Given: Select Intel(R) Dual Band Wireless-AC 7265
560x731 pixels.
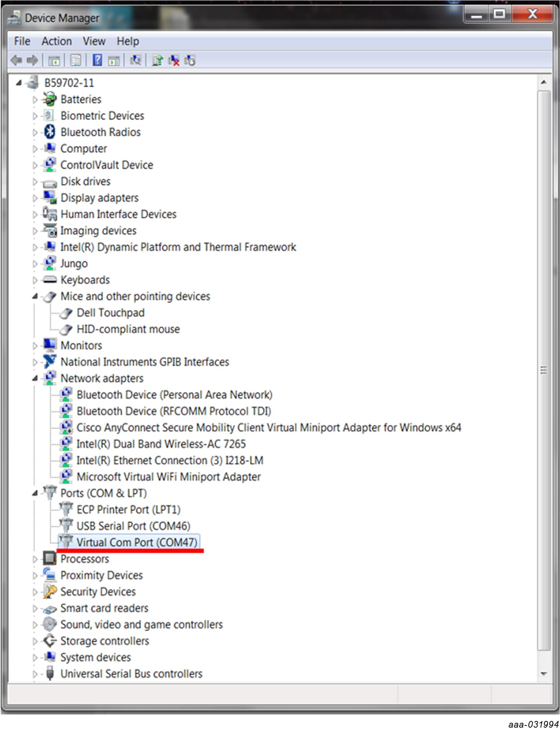Looking at the screenshot, I should click(161, 444).
